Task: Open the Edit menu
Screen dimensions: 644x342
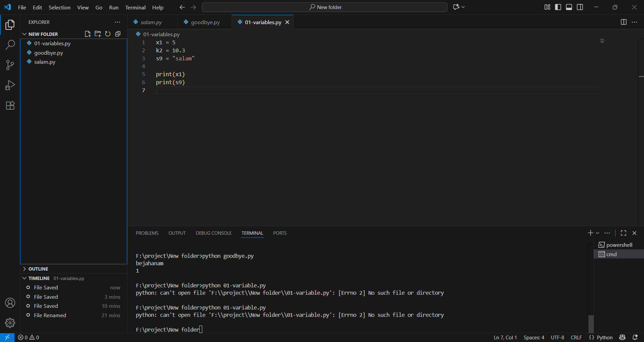Action: (37, 7)
